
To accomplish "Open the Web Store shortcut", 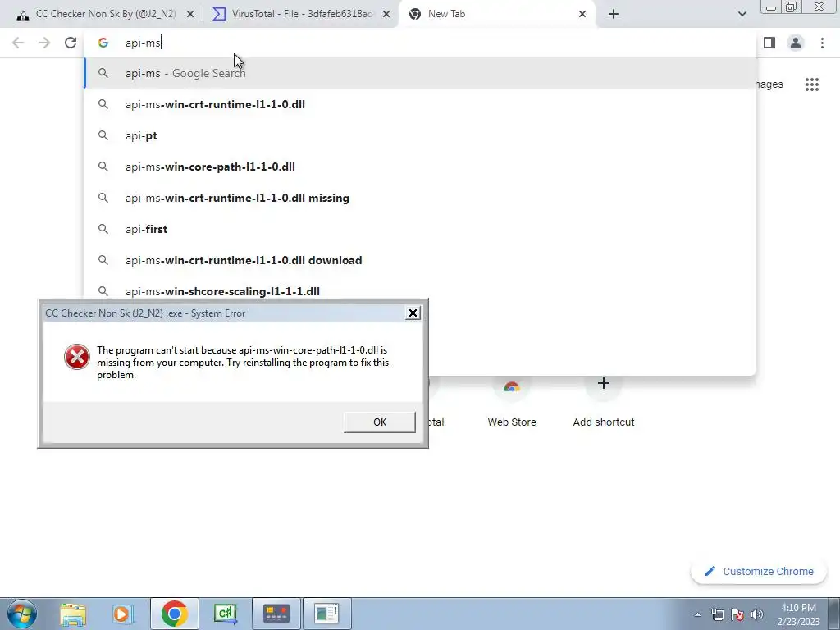I will (x=512, y=402).
